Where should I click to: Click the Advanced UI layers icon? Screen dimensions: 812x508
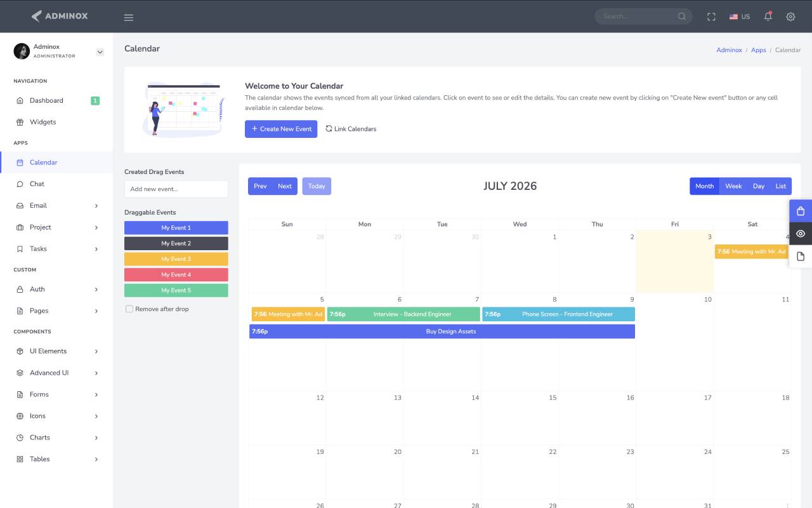[x=20, y=373]
